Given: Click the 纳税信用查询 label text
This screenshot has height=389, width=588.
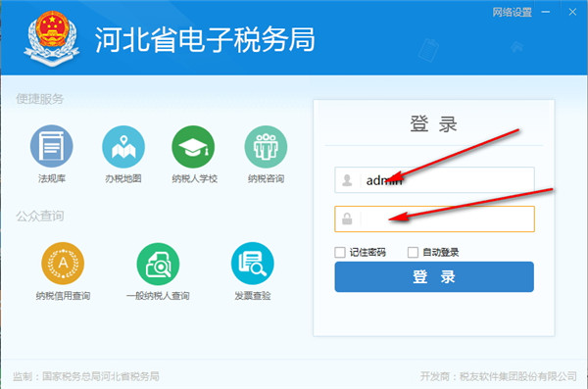Looking at the screenshot, I should click(x=63, y=296).
